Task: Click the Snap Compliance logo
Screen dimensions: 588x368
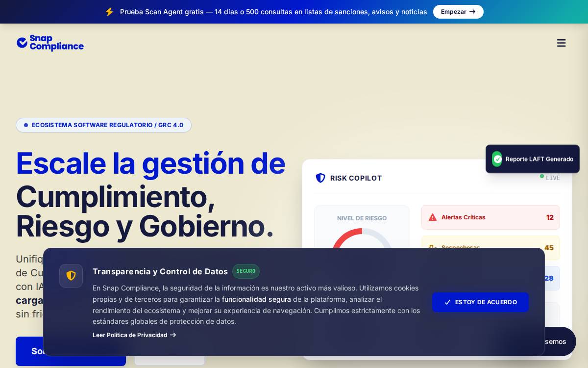Action: click(x=50, y=43)
